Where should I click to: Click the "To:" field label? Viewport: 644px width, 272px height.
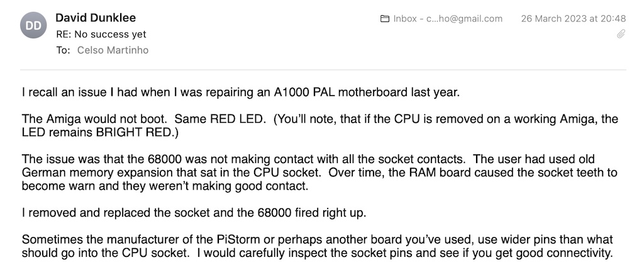click(x=63, y=50)
